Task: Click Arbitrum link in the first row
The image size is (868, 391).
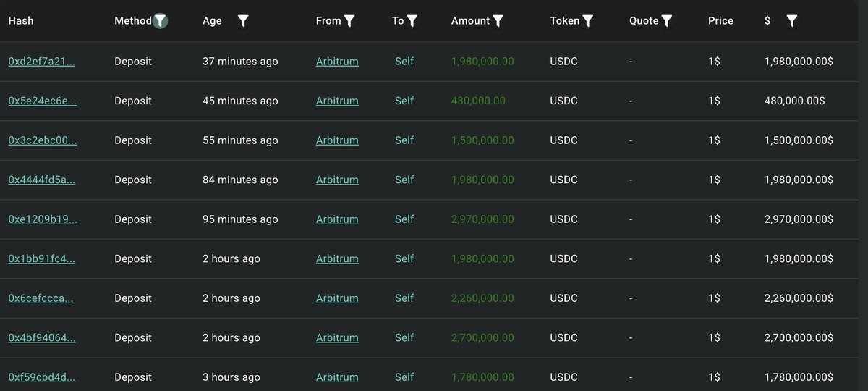Action: [x=337, y=62]
